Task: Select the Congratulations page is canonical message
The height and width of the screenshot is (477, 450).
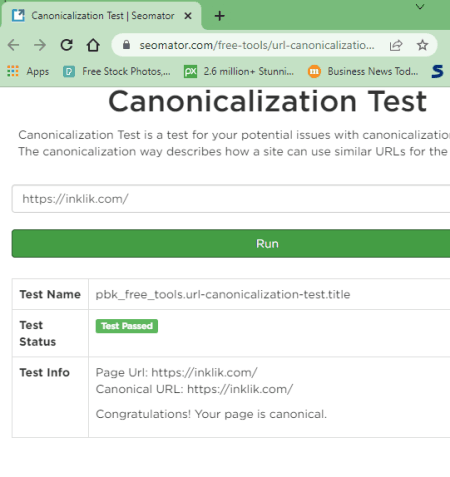Action: point(211,414)
